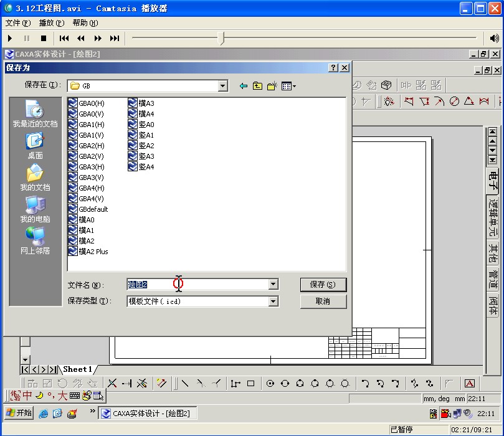Select the extend line tool
The width and height of the screenshot is (504, 436).
(x=127, y=383)
